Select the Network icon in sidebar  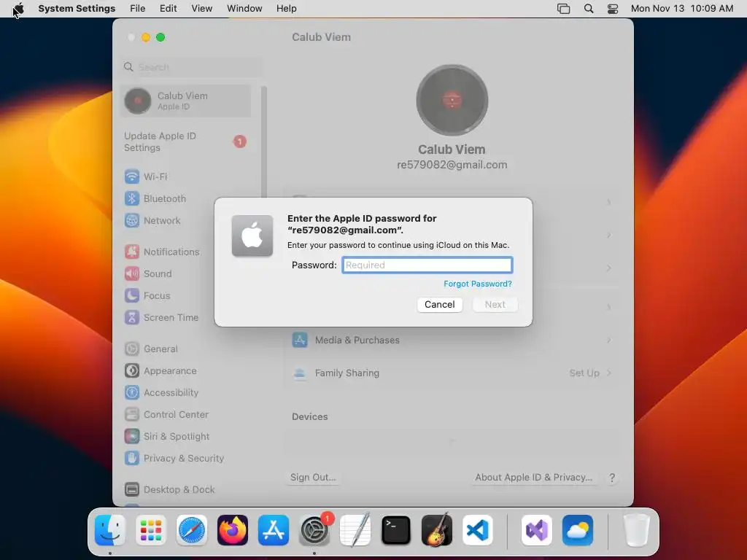tap(132, 220)
